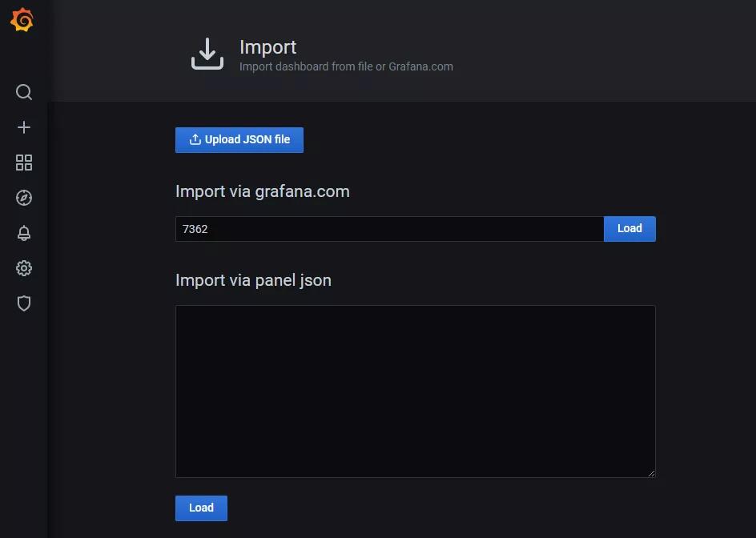Focus the panel json text area
The height and width of the screenshot is (538, 756).
click(415, 391)
